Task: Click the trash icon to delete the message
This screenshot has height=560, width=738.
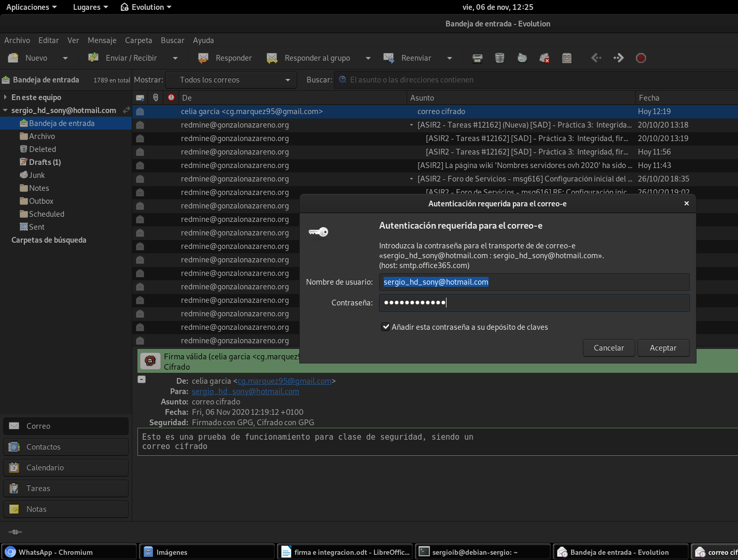Action: point(499,58)
